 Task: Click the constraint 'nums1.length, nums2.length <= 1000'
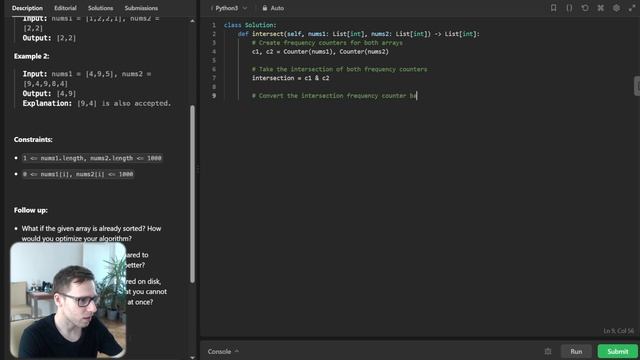[x=92, y=158]
